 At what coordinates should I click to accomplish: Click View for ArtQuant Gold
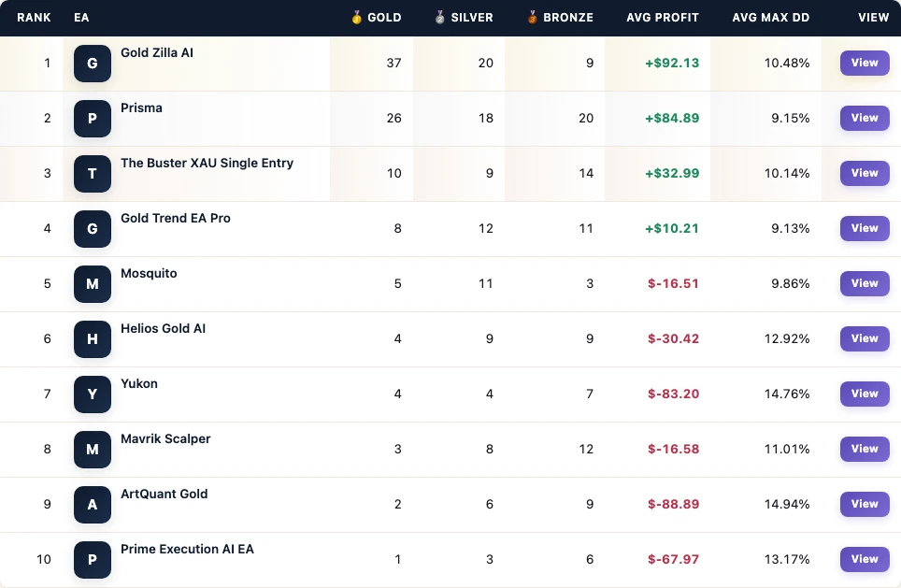(865, 504)
